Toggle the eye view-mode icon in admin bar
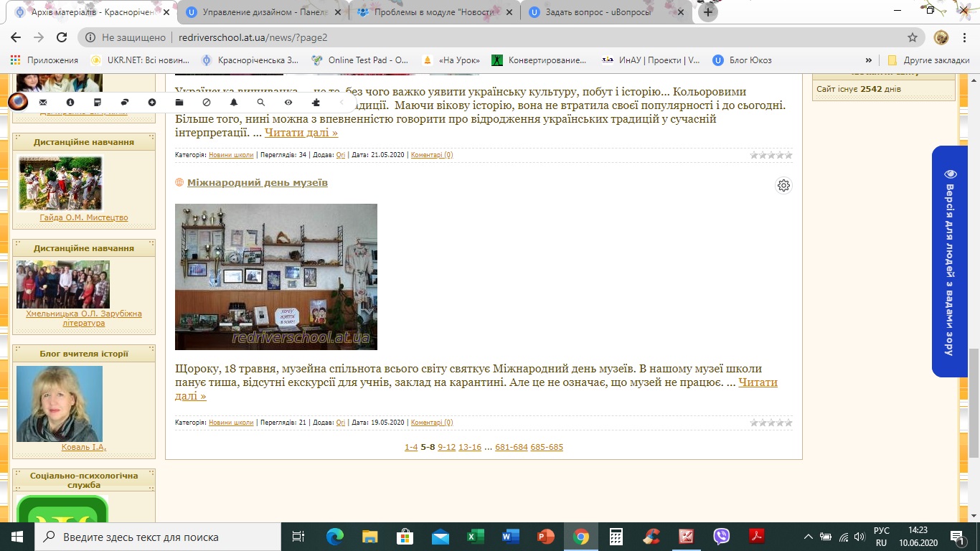Viewport: 980px width, 551px height. 288,103
